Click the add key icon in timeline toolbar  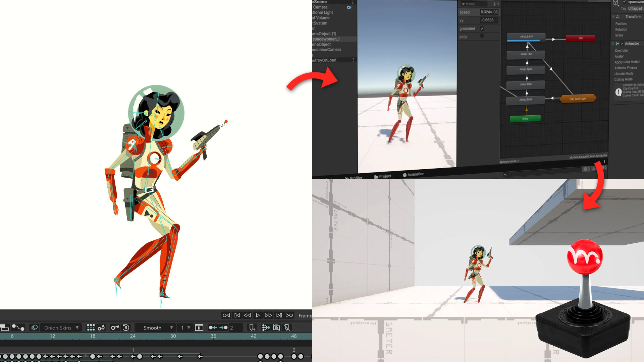[x=115, y=327]
